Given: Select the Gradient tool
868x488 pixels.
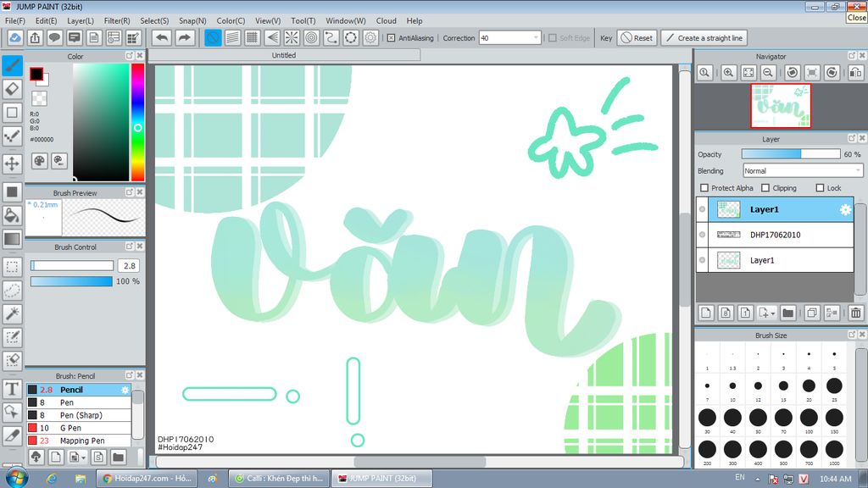Looking at the screenshot, I should point(12,239).
